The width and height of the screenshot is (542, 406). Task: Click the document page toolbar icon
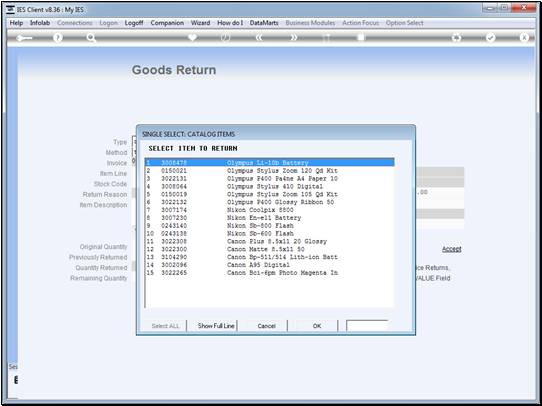(x=361, y=37)
